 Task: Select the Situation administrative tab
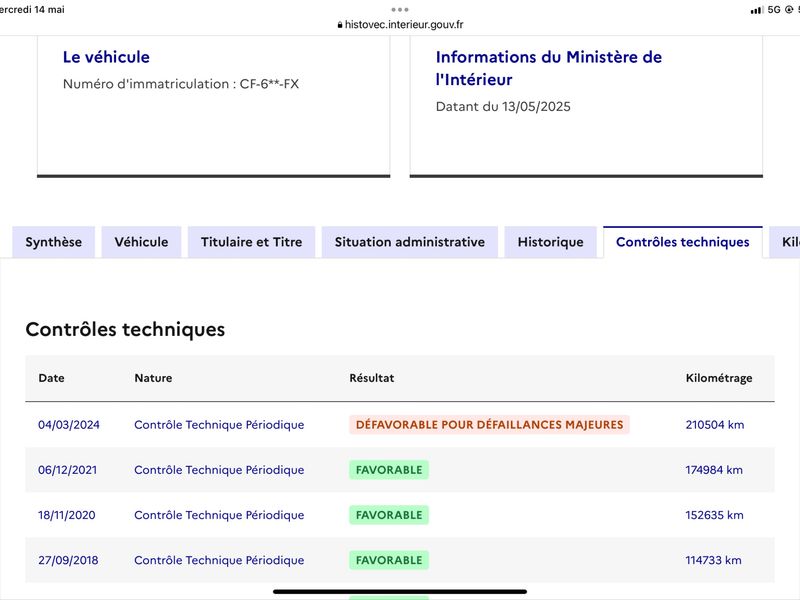410,242
